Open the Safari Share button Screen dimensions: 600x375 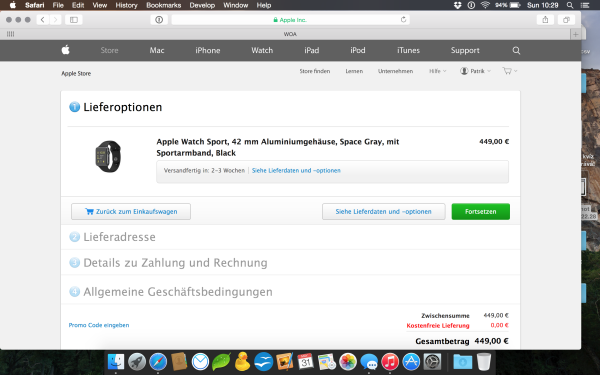(545, 20)
